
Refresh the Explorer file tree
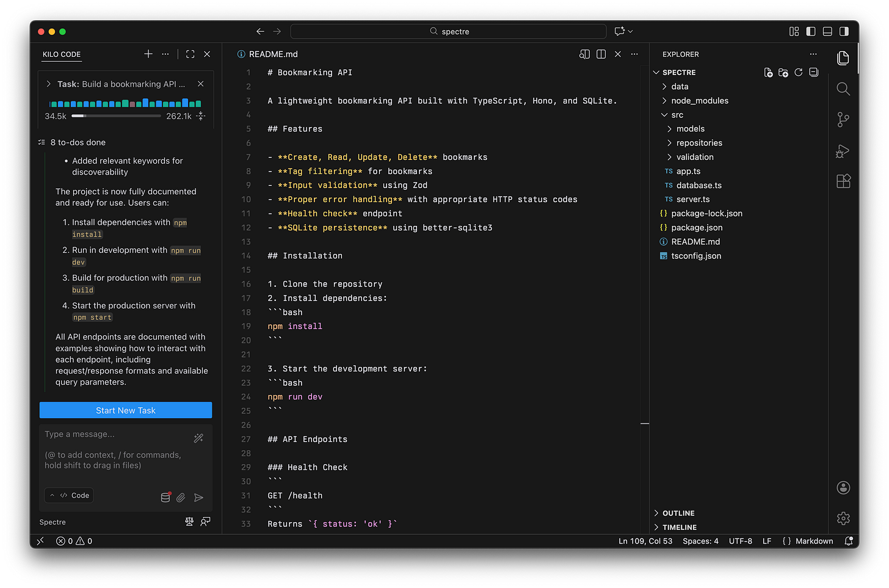(798, 73)
